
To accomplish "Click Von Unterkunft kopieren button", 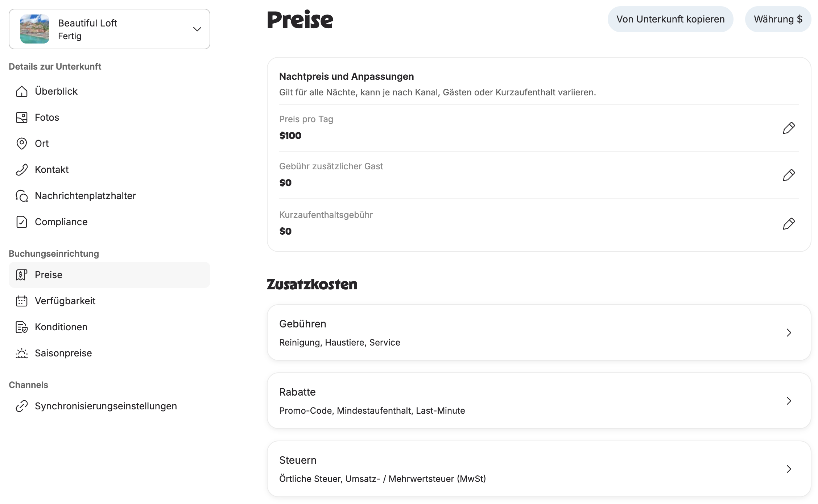I will coord(670,19).
